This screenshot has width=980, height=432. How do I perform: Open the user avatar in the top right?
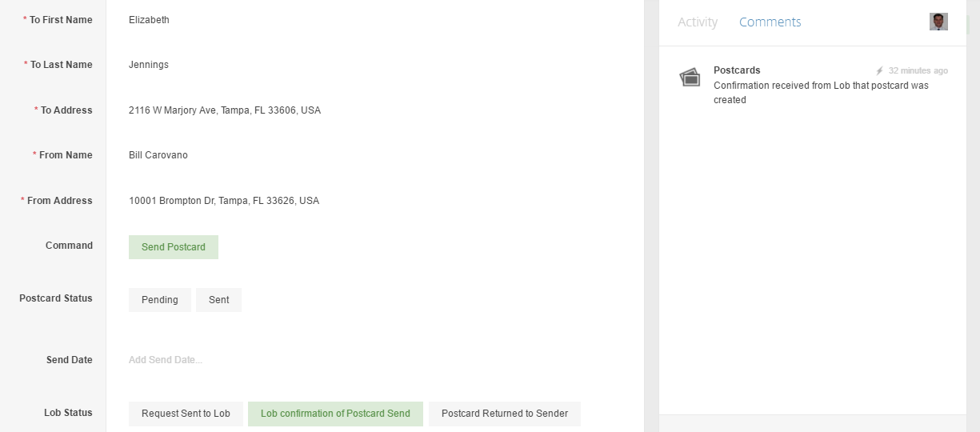[938, 22]
